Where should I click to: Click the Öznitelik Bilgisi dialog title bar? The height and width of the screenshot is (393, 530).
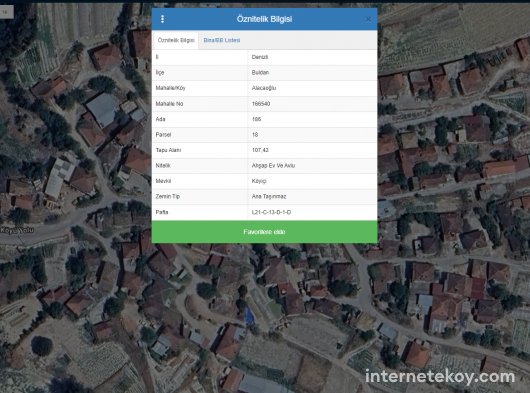pyautogui.click(x=264, y=19)
